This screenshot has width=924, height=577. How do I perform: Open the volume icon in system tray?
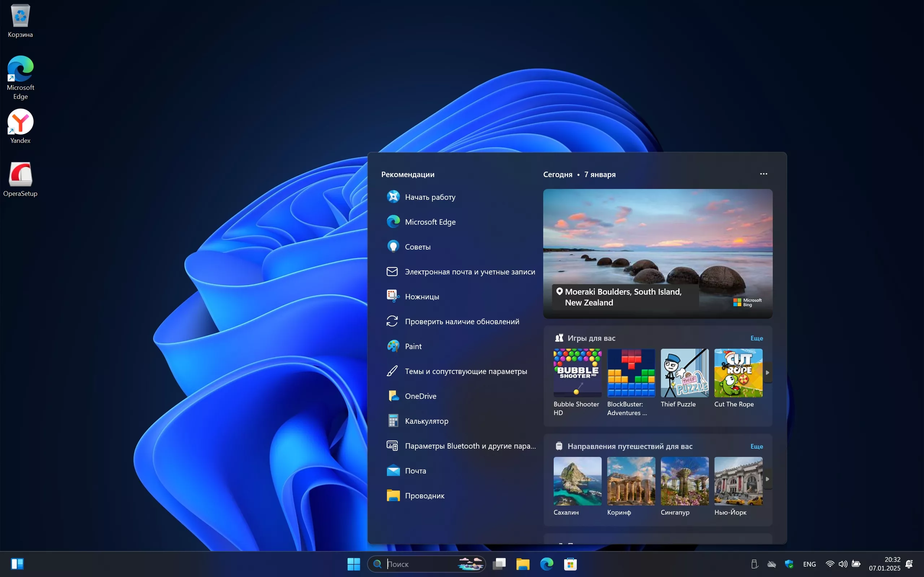click(843, 564)
